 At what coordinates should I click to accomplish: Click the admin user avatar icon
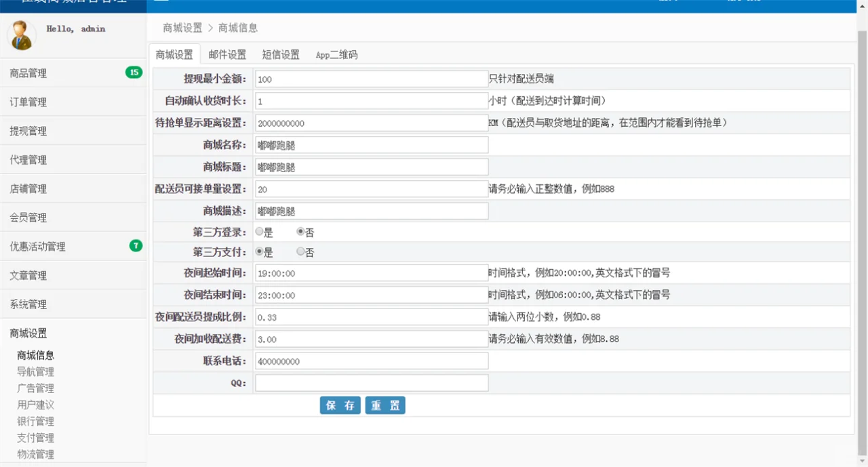pos(22,35)
